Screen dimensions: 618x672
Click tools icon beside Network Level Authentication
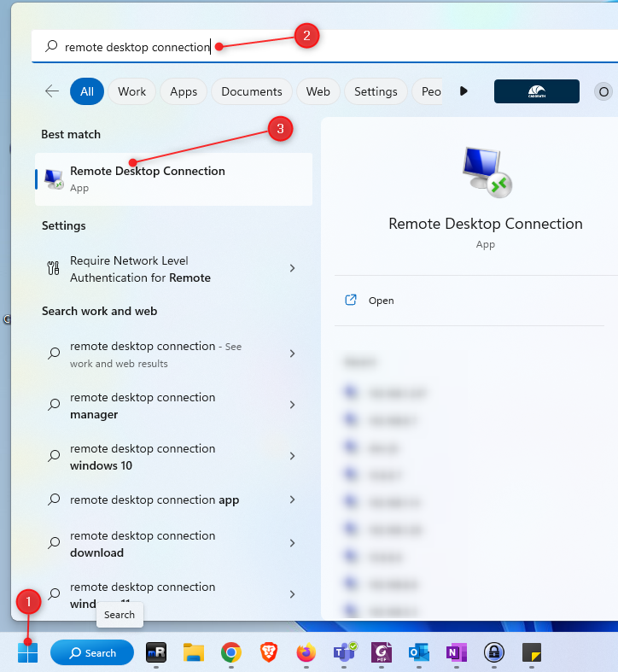tap(53, 268)
